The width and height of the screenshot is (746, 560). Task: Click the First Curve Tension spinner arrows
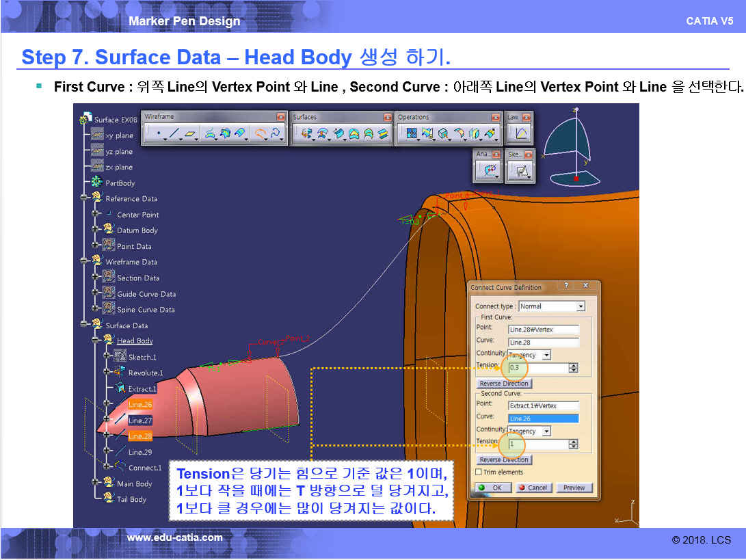tap(573, 368)
